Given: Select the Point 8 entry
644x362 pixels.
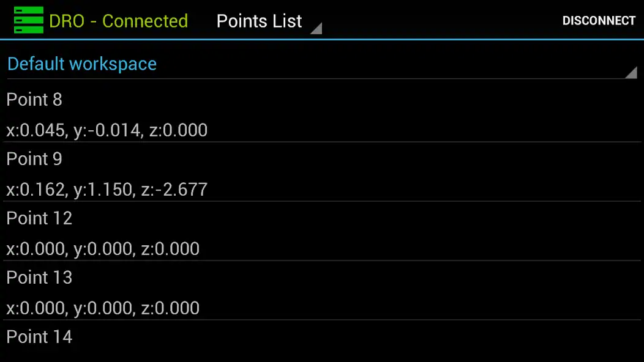Looking at the screenshot, I should [x=322, y=114].
